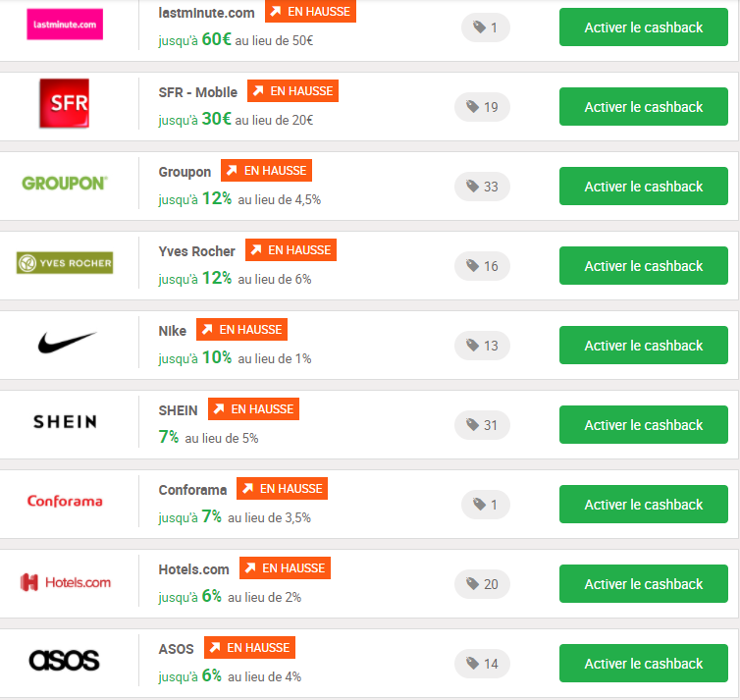Select the Yves Rocher logo
This screenshot has width=740, height=700.
tap(65, 263)
